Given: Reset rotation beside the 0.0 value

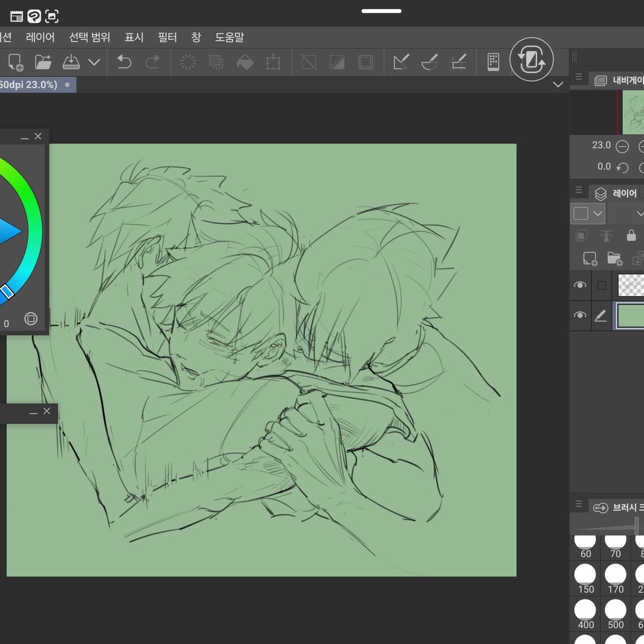Looking at the screenshot, I should click(x=622, y=167).
